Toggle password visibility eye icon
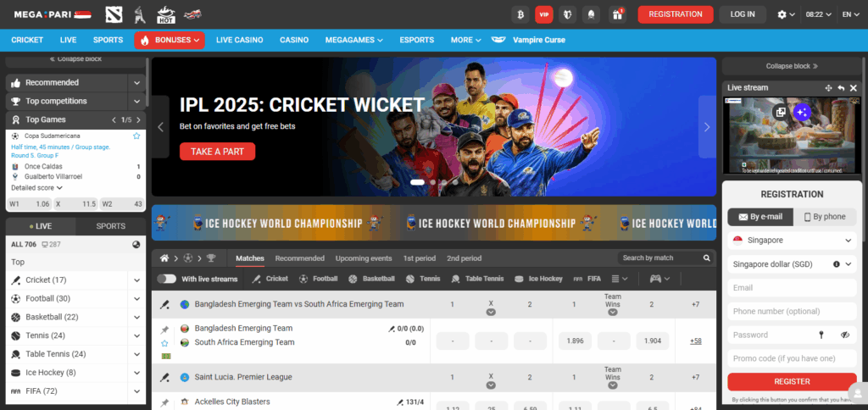 click(845, 335)
